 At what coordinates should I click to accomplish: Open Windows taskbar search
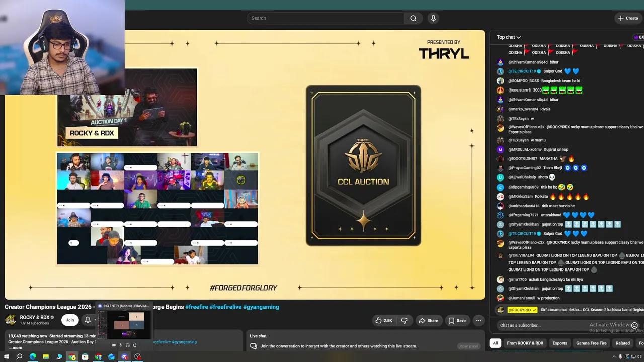[x=19, y=357]
